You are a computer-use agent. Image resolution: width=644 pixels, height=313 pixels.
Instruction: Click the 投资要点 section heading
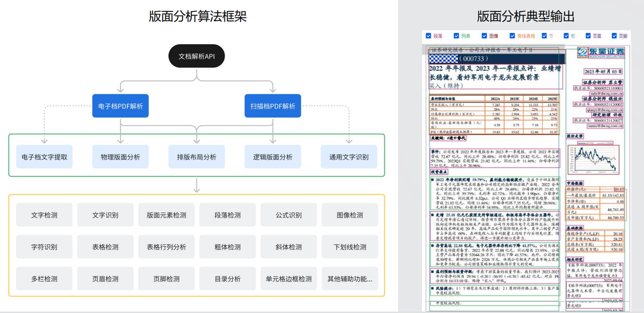click(x=439, y=172)
